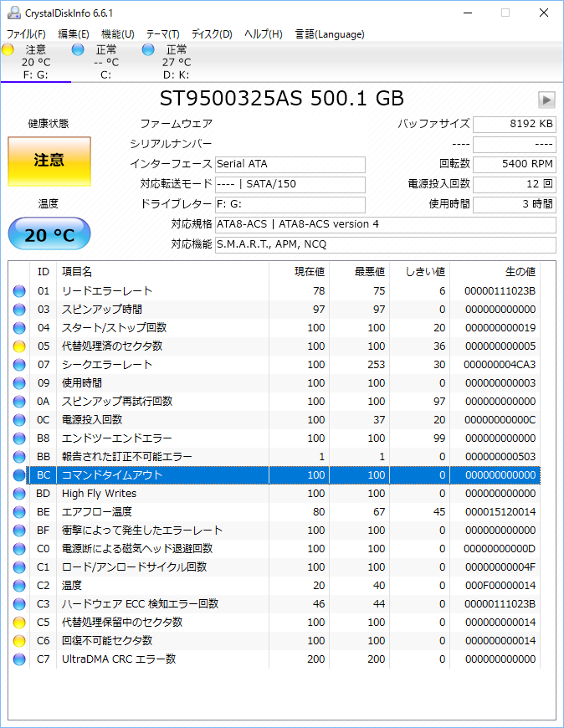Click the Serial ATA interface field
The width and height of the screenshot is (564, 728).
click(290, 164)
